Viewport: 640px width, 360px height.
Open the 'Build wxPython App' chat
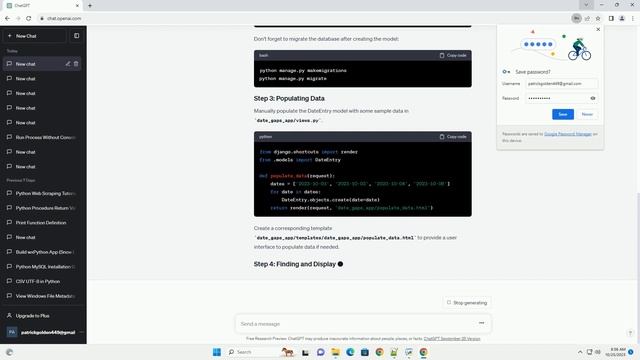click(x=43, y=252)
